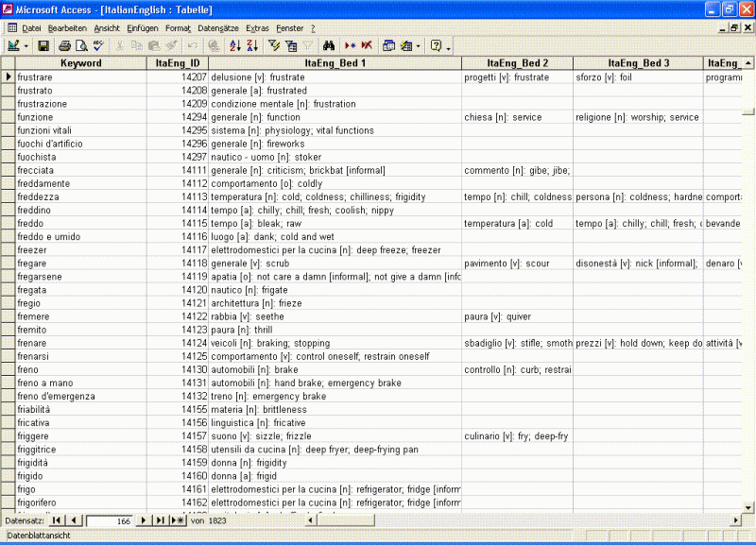Click cell 'culinario [v]: fry; deep-fry'
756x545 pixels.
[517, 436]
